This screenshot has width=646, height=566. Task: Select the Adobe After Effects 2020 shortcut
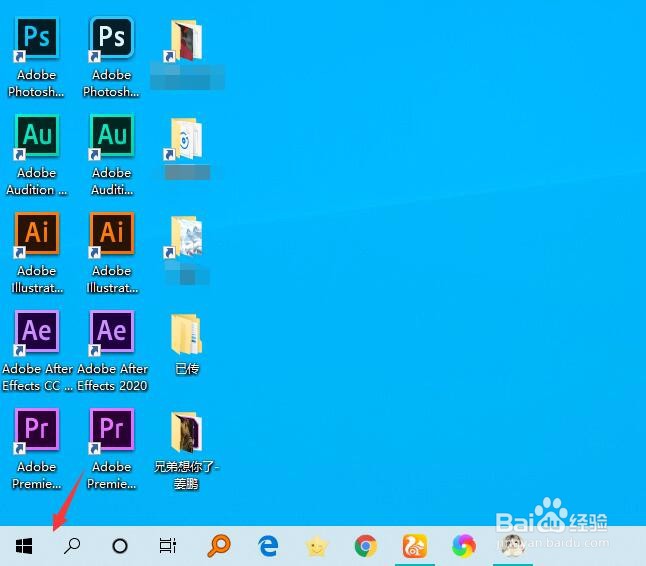pyautogui.click(x=112, y=351)
